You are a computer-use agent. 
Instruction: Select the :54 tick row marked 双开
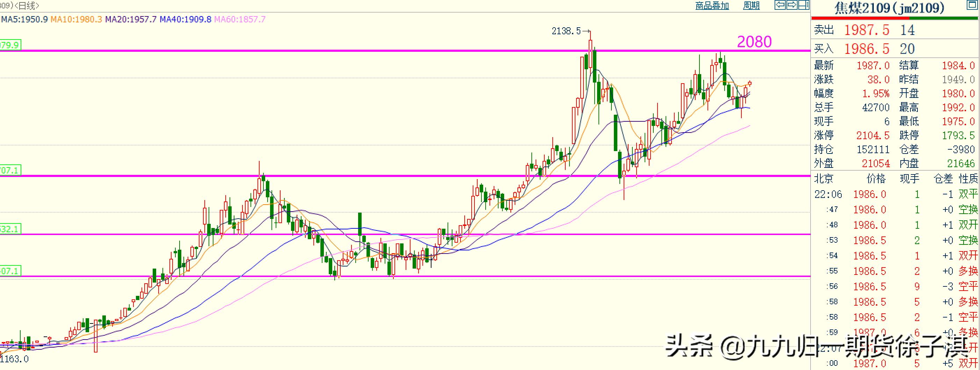coord(895,256)
